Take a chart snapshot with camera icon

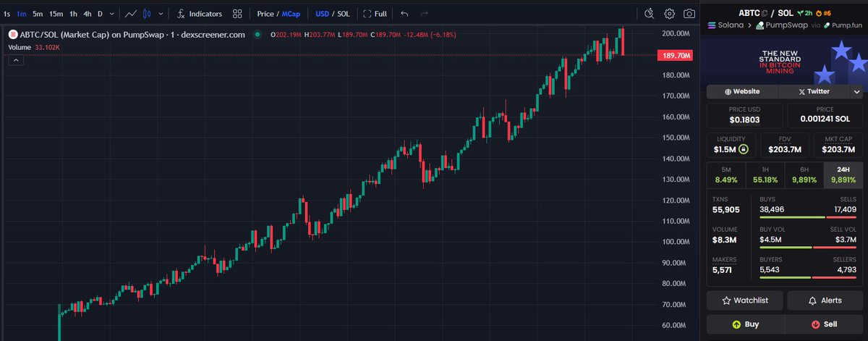(x=689, y=14)
